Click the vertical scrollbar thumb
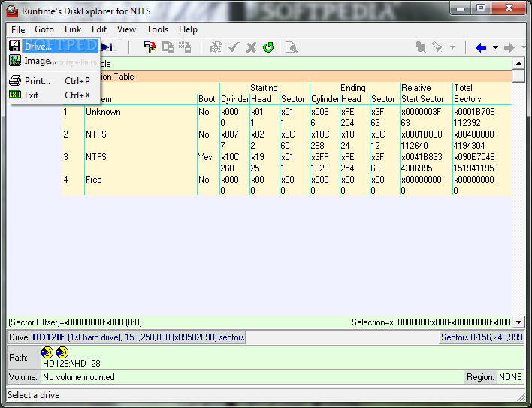The image size is (532, 408). click(x=518, y=76)
